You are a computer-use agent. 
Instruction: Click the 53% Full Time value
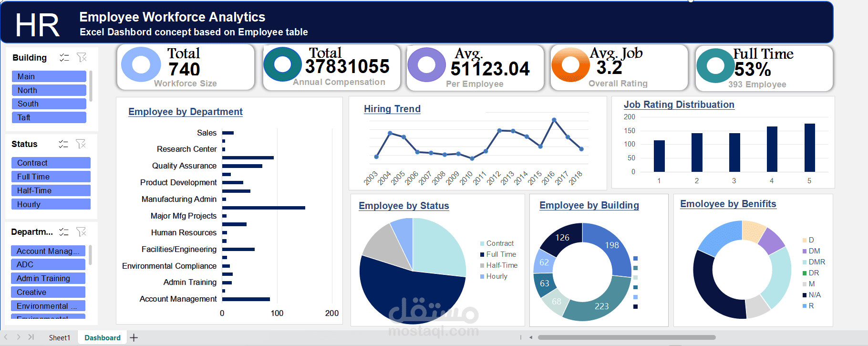pyautogui.click(x=753, y=70)
